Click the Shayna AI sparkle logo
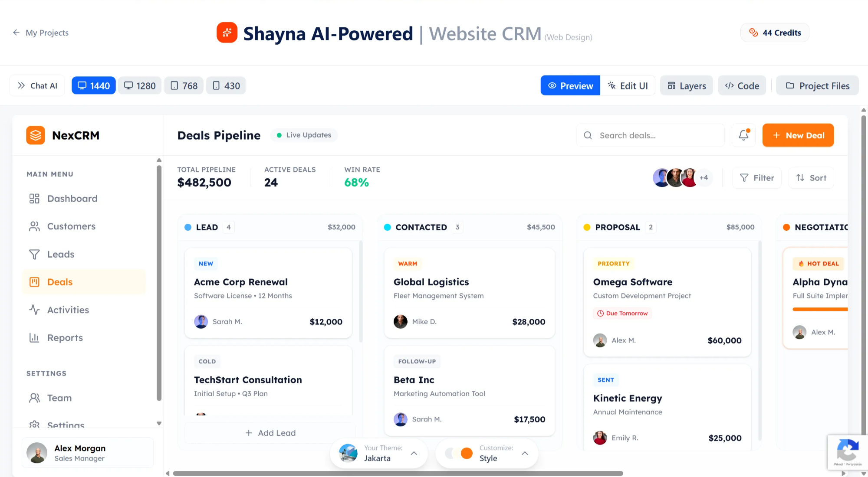Viewport: 868px width, 477px height. pos(227,33)
